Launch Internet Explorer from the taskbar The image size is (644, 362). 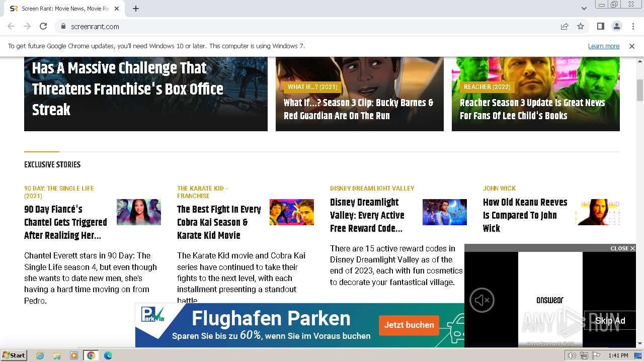40,355
